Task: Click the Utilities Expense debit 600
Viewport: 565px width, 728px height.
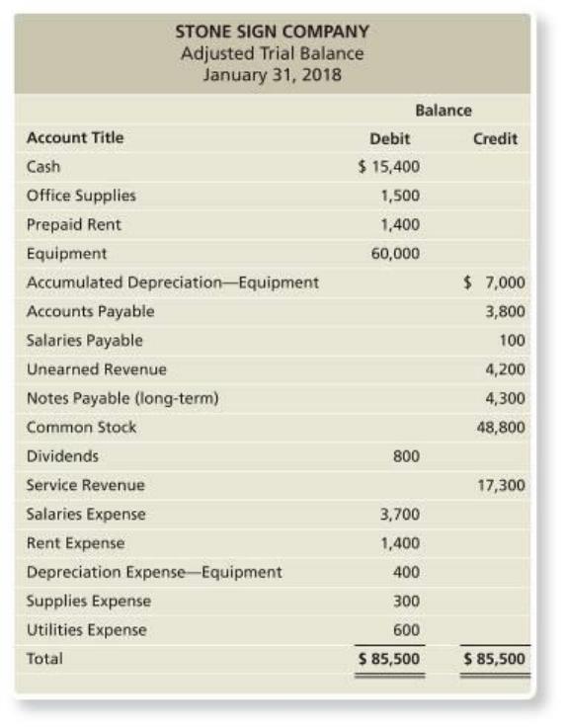Action: 406,630
